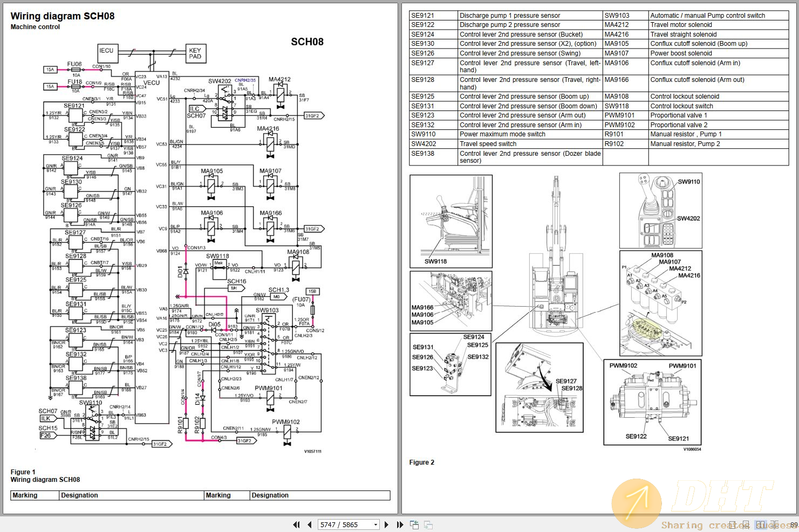Click the joystick illustration with SW9110 label
799x532 pixels.
click(x=661, y=210)
